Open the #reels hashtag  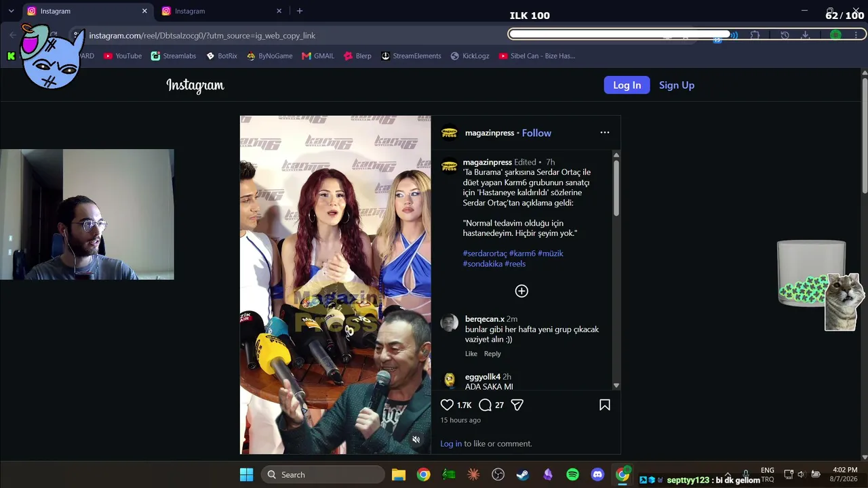515,264
